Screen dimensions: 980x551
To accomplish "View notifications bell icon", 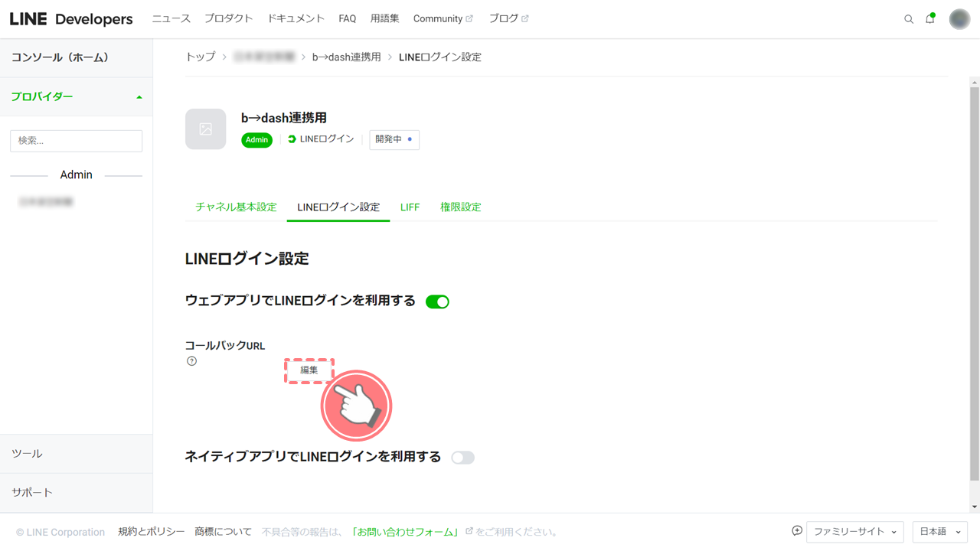I will [x=930, y=18].
